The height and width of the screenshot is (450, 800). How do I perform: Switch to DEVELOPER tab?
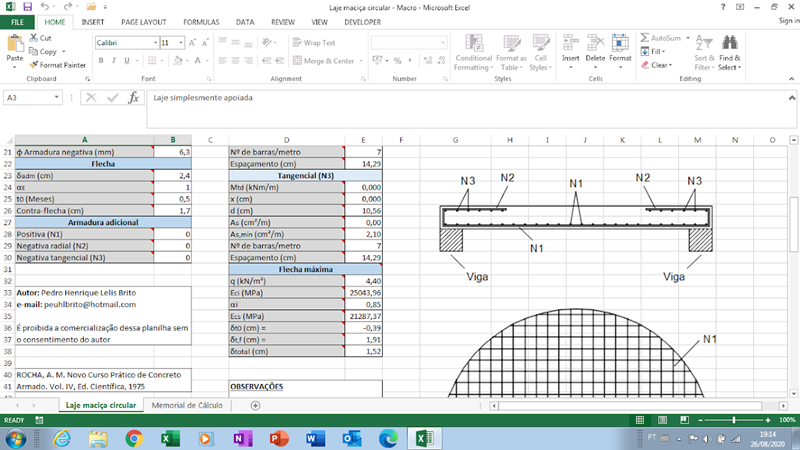point(362,22)
